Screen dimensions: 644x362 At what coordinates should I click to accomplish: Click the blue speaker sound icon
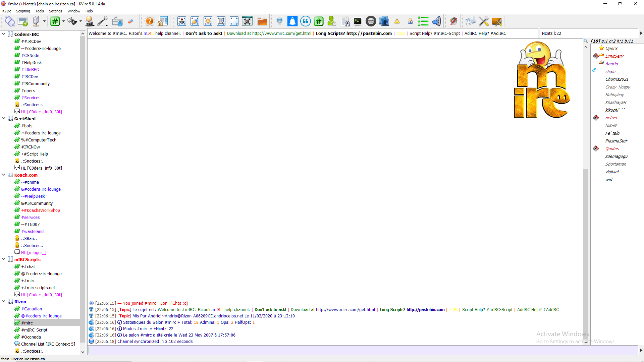436,21
